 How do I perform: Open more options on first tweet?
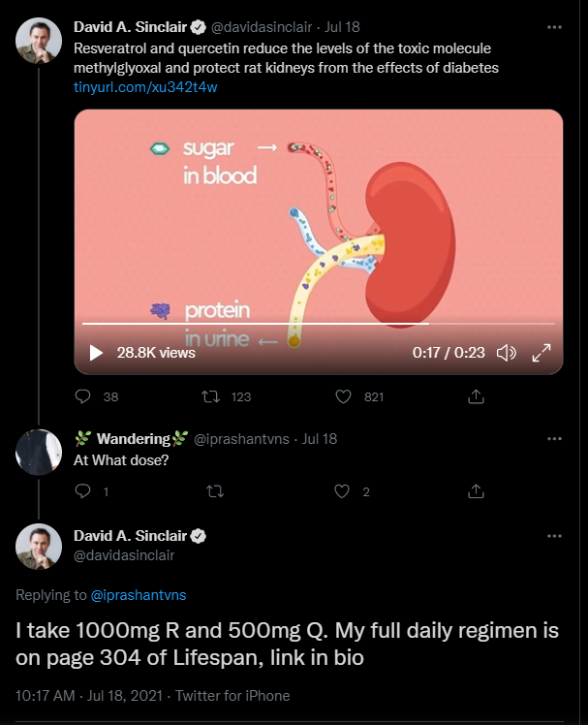pyautogui.click(x=553, y=26)
